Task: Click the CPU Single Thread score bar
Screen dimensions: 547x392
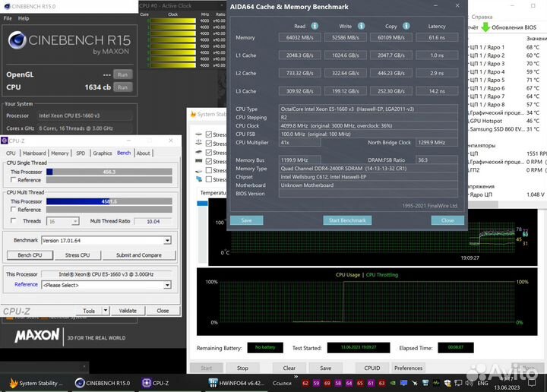Action: (109, 172)
